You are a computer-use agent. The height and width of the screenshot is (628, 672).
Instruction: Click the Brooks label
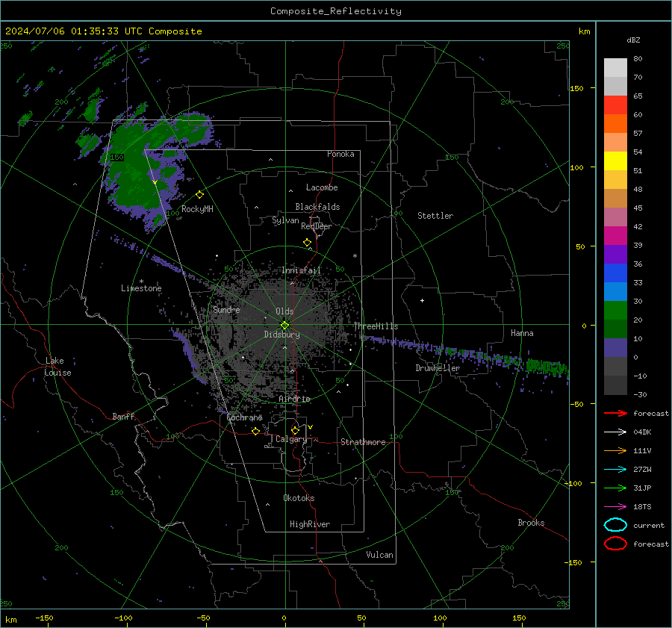point(531,523)
